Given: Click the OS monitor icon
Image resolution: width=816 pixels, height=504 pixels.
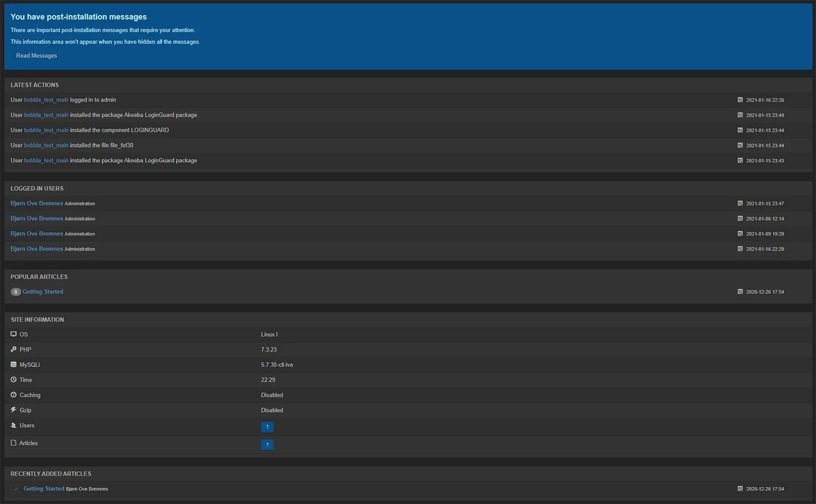Looking at the screenshot, I should [13, 334].
